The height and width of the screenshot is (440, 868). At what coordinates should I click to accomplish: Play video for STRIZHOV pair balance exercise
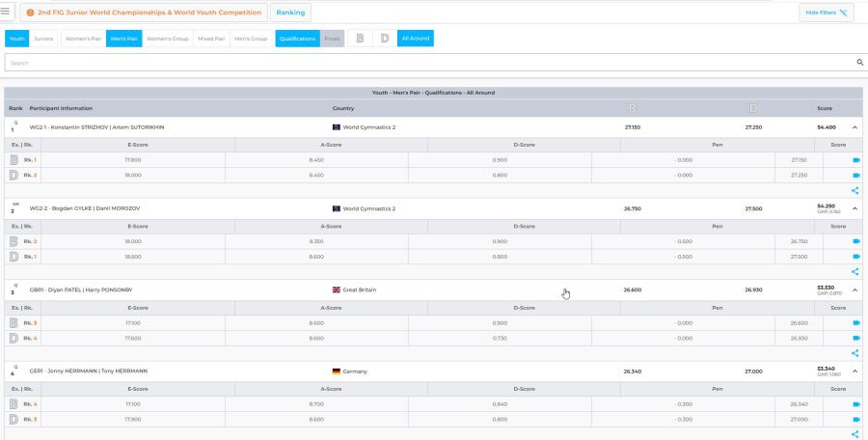click(856, 160)
